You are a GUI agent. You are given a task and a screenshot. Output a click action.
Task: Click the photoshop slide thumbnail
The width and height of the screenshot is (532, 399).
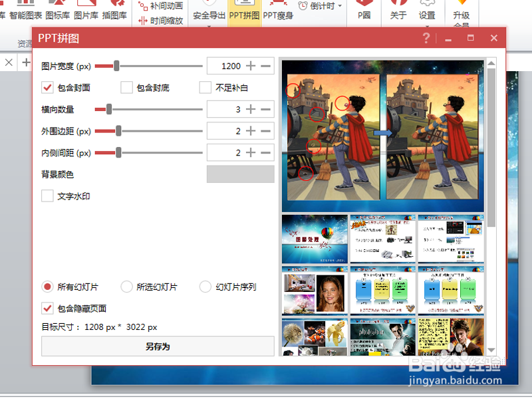(383, 337)
